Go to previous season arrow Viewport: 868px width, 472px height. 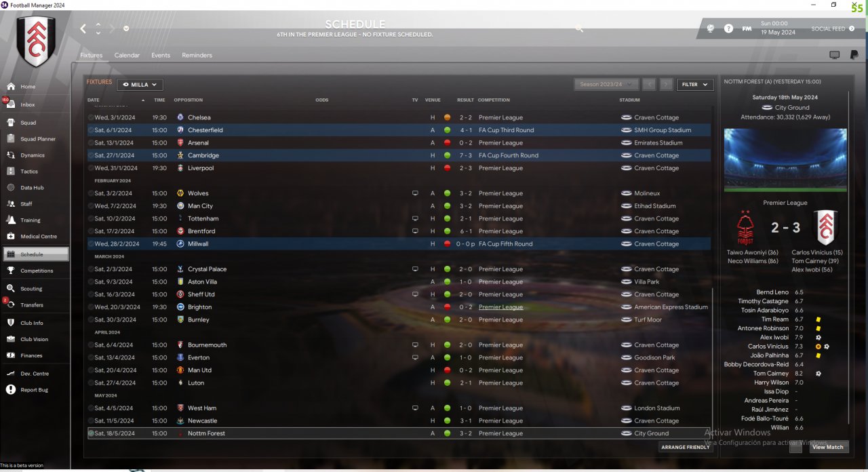tap(650, 84)
